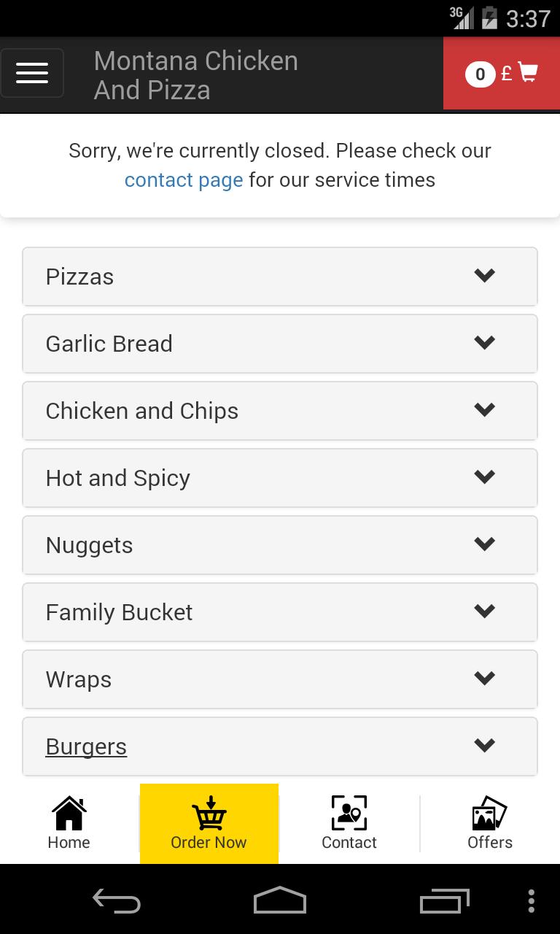Open the shopping cart
The width and height of the screenshot is (560, 934).
click(x=502, y=74)
